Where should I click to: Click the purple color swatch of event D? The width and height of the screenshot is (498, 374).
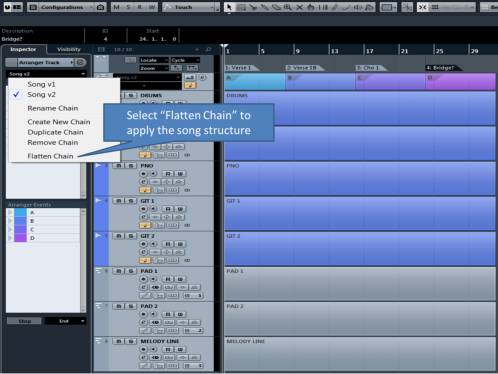click(20, 238)
